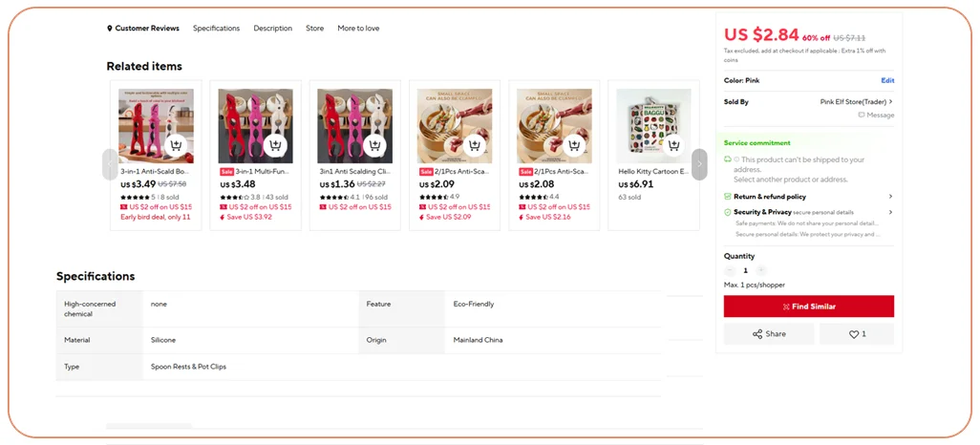Click Hello Kitty Cartoon E... title
This screenshot has width=980, height=445.
point(653,171)
